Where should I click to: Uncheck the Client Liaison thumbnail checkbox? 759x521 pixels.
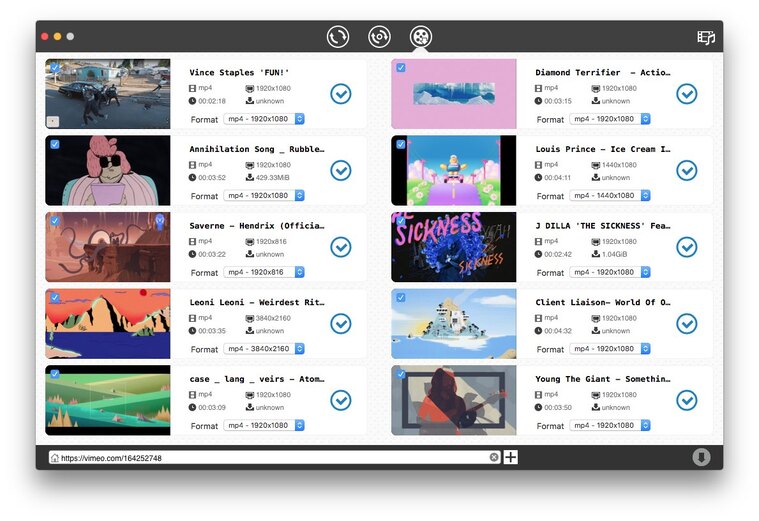click(x=401, y=297)
